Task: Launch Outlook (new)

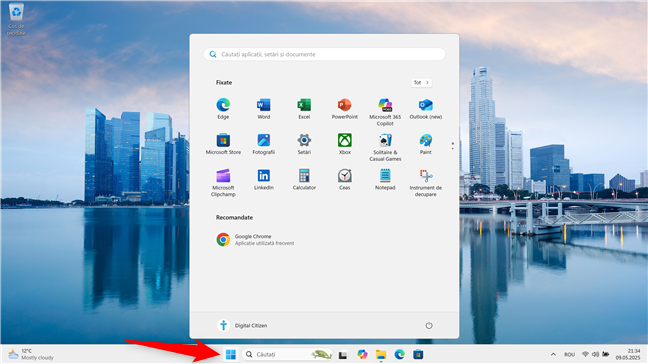Action: pyautogui.click(x=426, y=109)
